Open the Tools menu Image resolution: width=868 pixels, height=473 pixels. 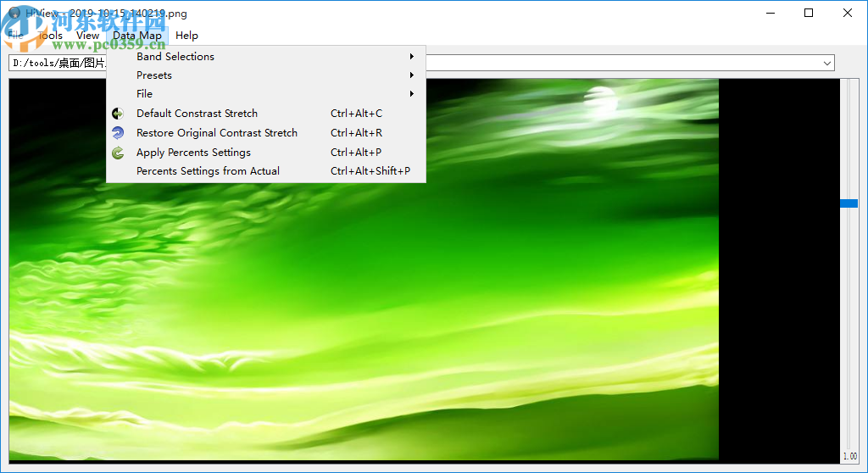click(x=50, y=36)
